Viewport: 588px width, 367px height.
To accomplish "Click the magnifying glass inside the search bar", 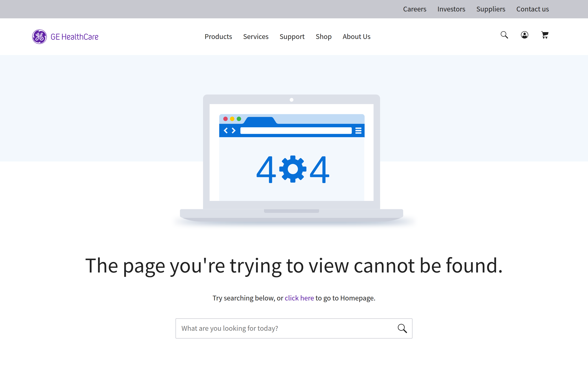I will pyautogui.click(x=402, y=328).
